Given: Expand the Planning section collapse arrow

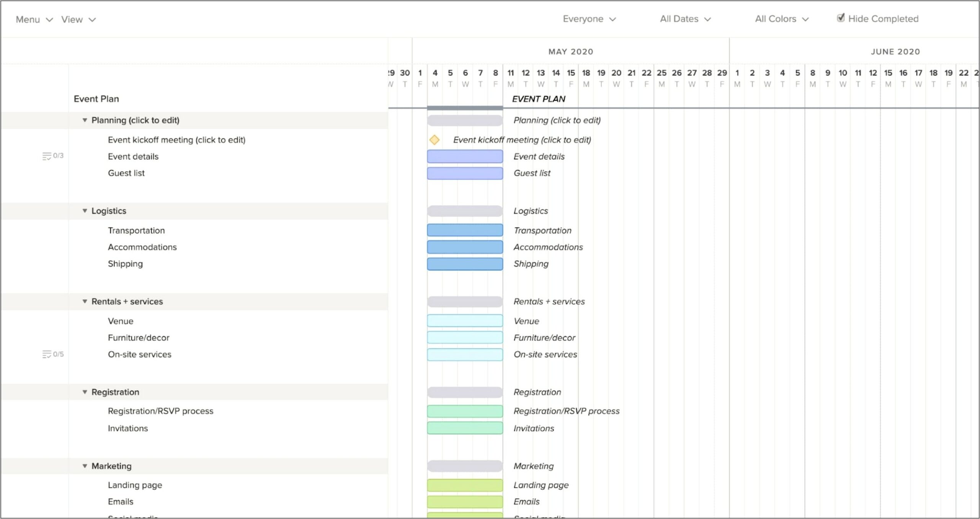Looking at the screenshot, I should (x=85, y=120).
